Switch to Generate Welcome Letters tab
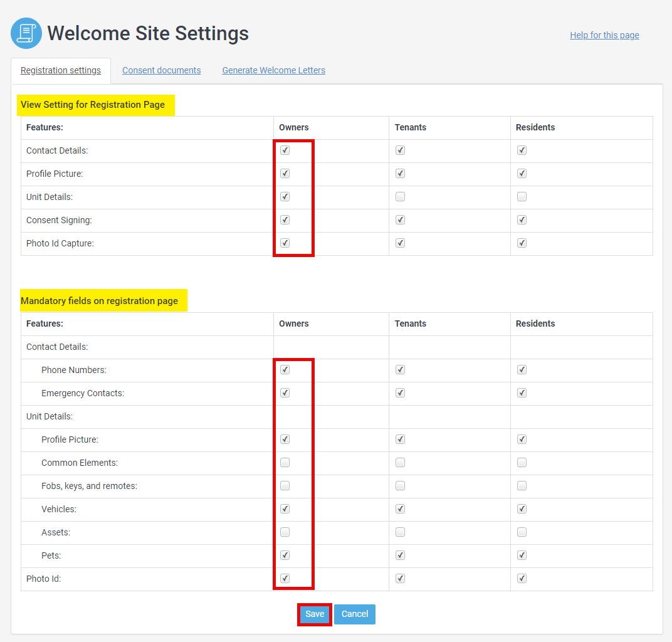 [273, 70]
